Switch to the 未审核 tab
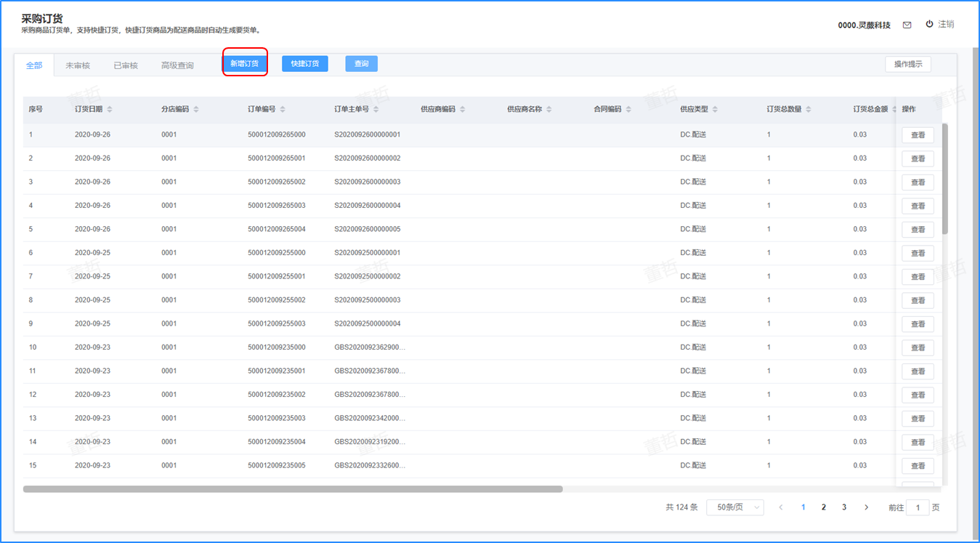Screen dimensions: 980x543 [78, 65]
